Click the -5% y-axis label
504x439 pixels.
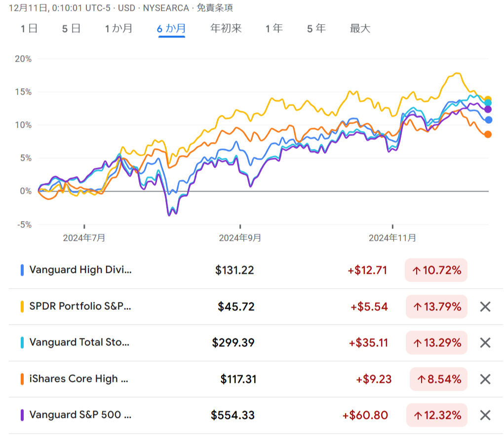pyautogui.click(x=24, y=225)
